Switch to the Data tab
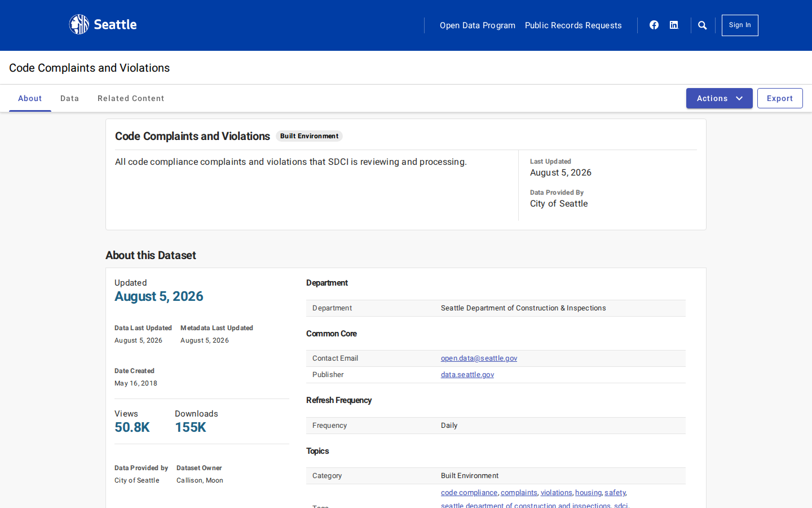This screenshot has width=812, height=508. [x=70, y=98]
